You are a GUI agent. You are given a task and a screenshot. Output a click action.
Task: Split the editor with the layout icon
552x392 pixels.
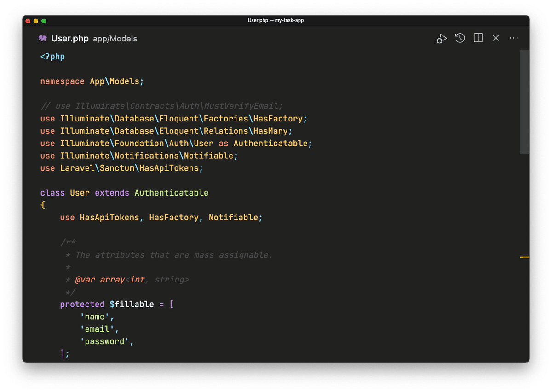coord(478,38)
